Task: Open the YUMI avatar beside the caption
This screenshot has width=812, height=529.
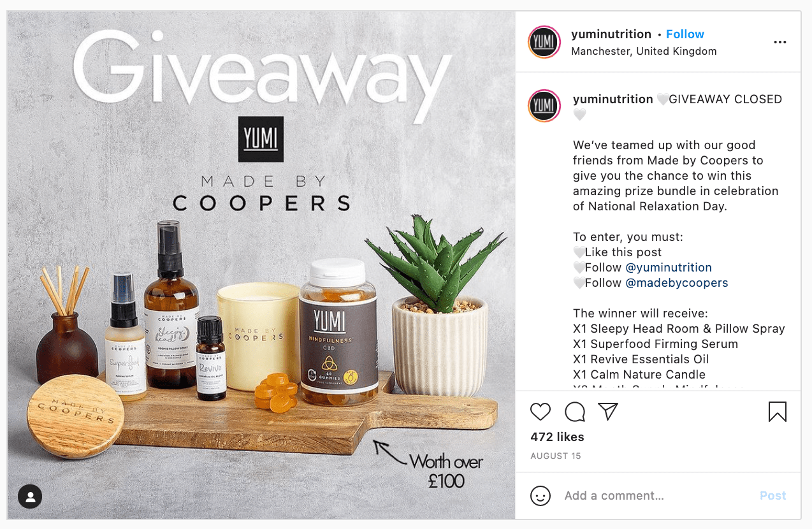Action: tap(544, 106)
